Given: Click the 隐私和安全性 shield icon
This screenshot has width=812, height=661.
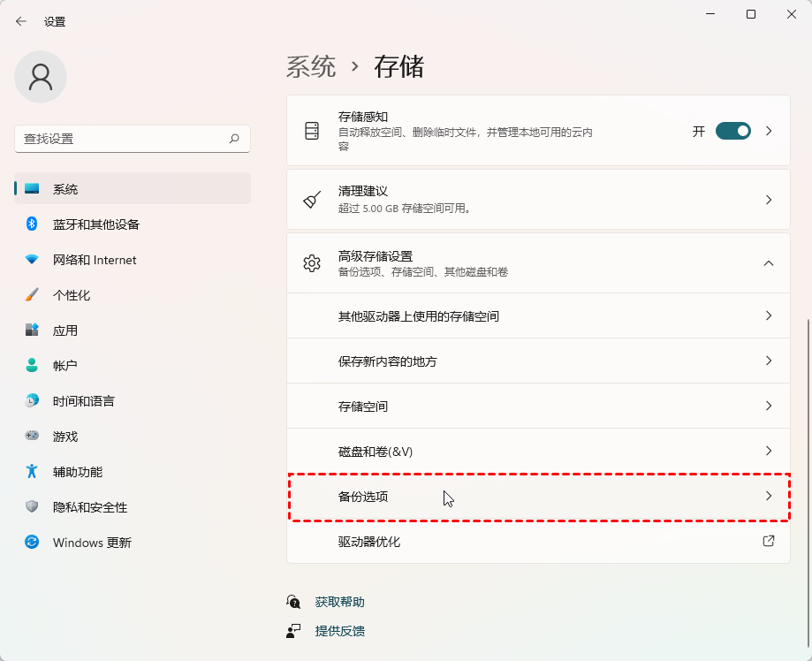Looking at the screenshot, I should [x=32, y=507].
